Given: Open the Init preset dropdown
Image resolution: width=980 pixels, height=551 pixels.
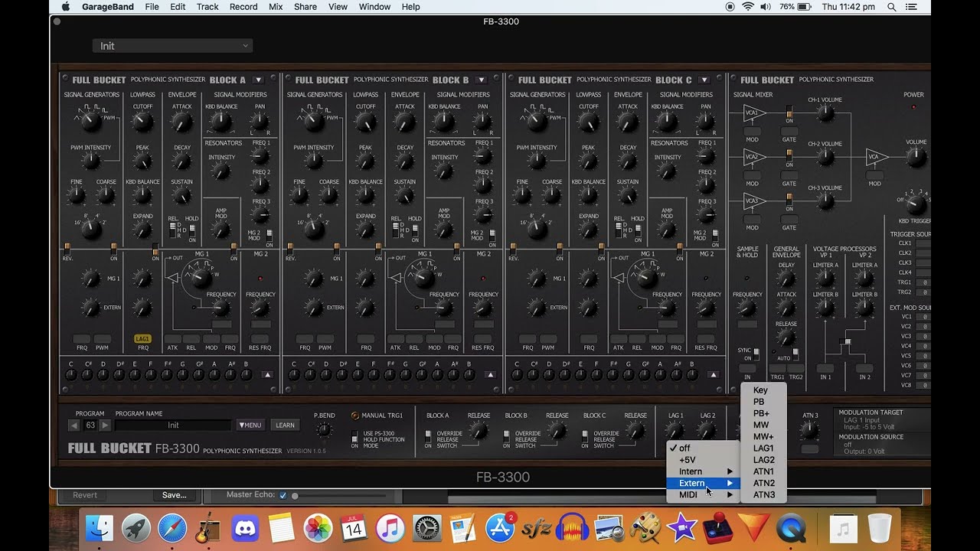Looking at the screenshot, I should [172, 46].
